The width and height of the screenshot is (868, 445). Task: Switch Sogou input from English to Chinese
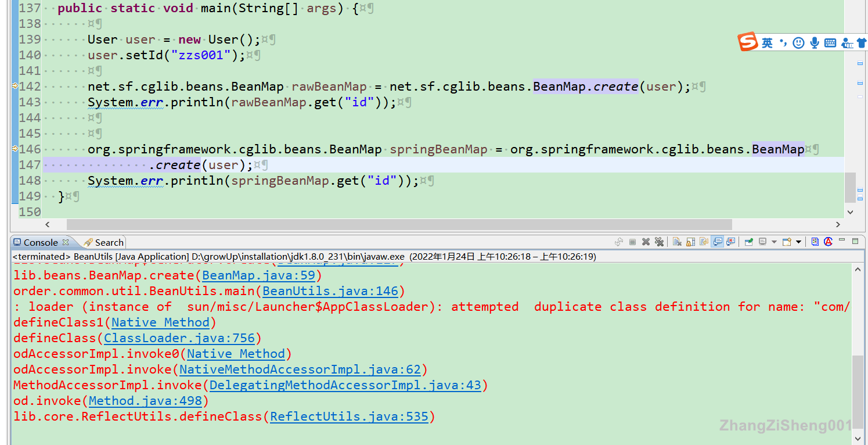[768, 42]
